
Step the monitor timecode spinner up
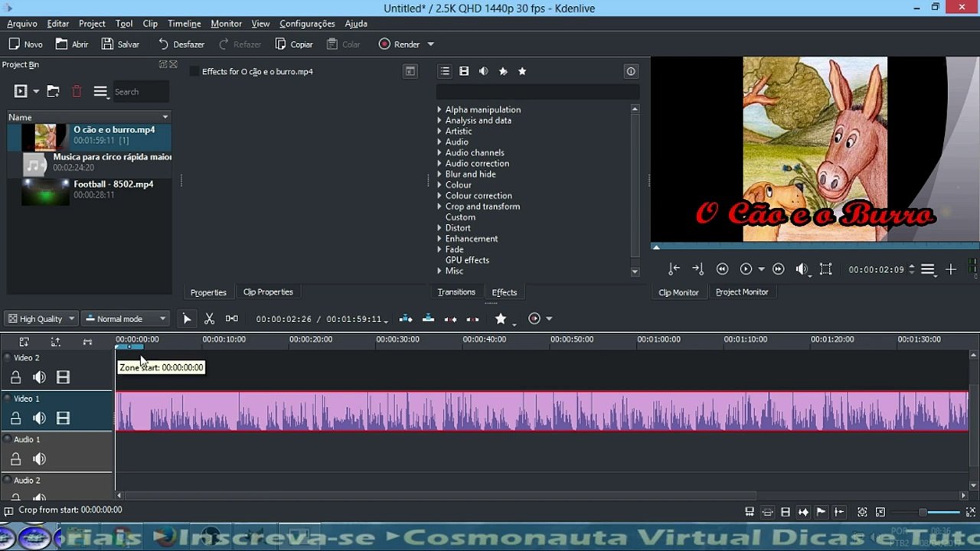pos(911,266)
